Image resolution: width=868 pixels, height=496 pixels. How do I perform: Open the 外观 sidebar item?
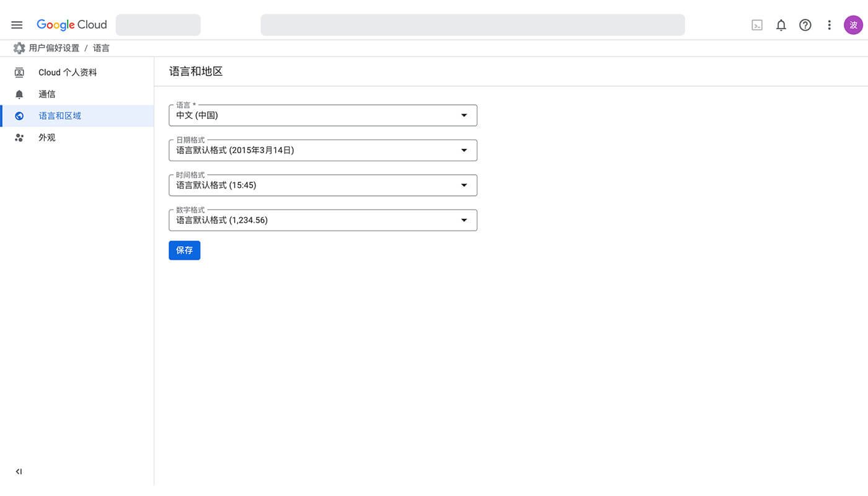(47, 138)
